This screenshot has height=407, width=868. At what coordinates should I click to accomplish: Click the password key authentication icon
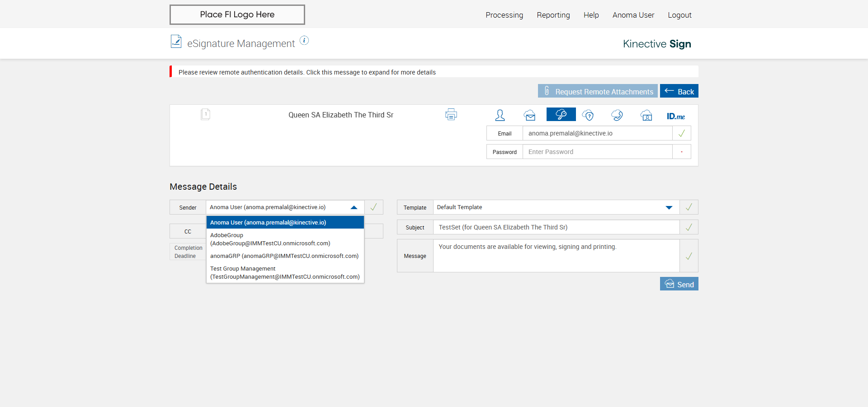[x=561, y=115]
